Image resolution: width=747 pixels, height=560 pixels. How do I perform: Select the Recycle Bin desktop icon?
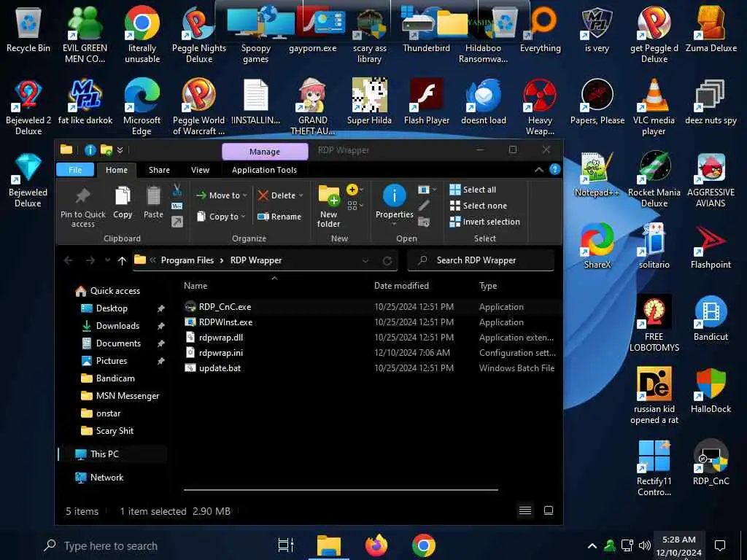(x=28, y=29)
